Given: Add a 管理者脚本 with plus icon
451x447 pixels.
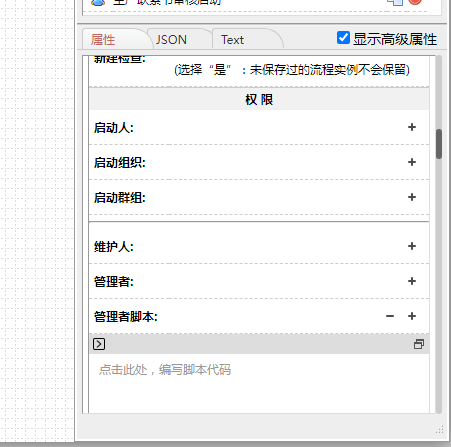Looking at the screenshot, I should click(412, 316).
